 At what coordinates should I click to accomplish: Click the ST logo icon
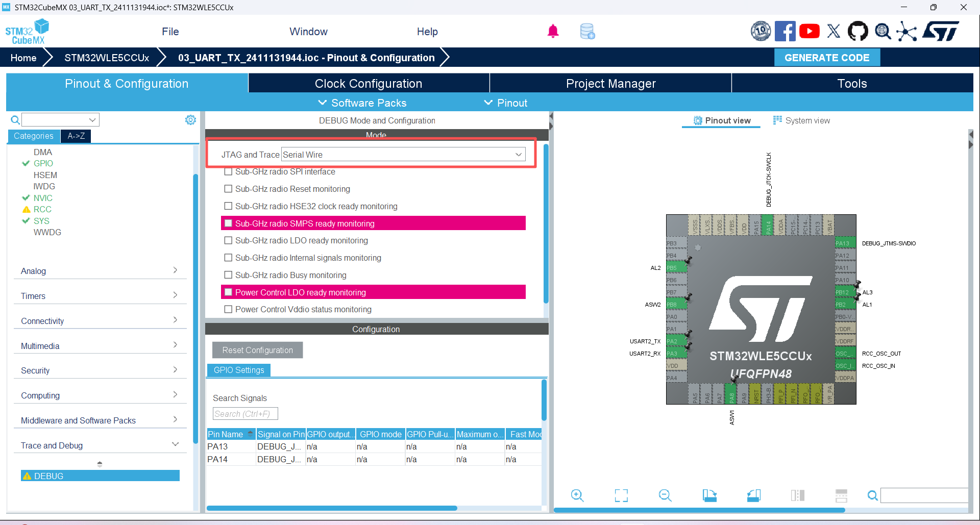pos(941,31)
